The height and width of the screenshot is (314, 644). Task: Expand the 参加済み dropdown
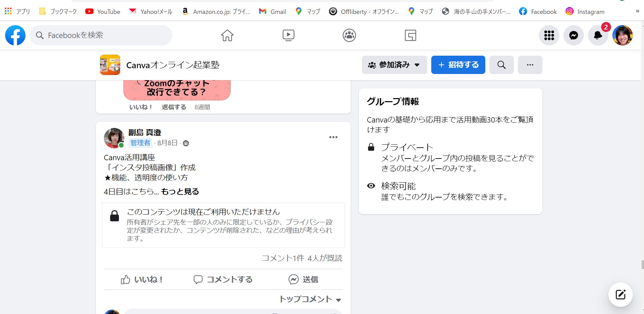tap(395, 65)
